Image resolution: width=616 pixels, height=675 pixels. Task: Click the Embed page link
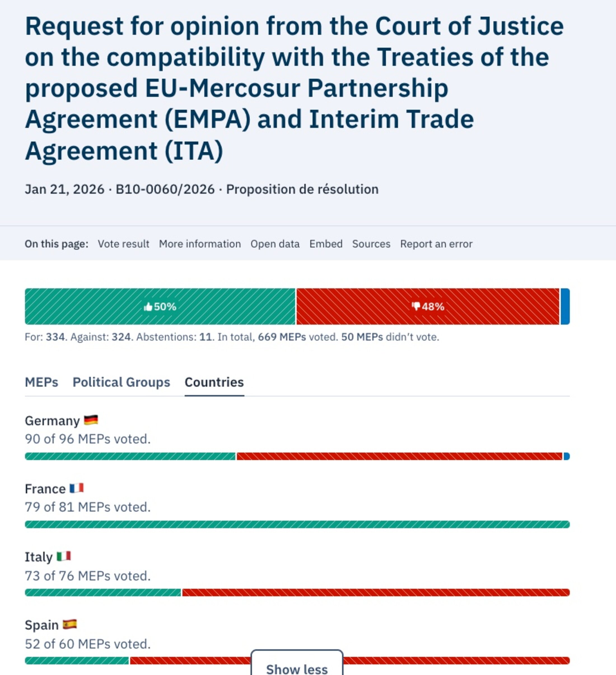click(326, 244)
